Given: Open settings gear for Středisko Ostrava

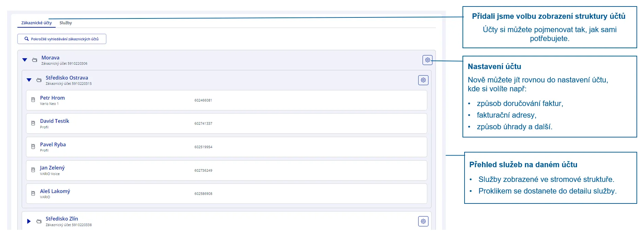Looking at the screenshot, I should tap(423, 80).
